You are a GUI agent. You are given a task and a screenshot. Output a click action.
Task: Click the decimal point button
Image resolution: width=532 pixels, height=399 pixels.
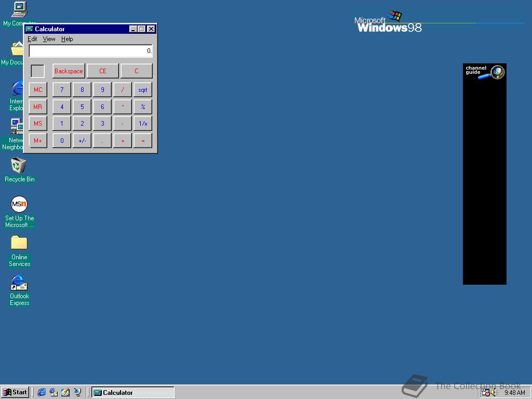102,140
